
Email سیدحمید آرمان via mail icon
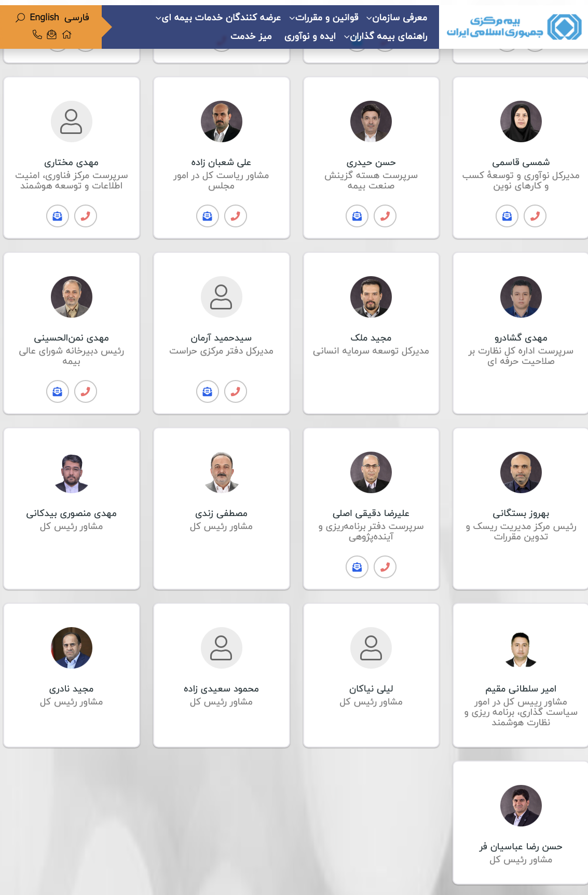coord(208,391)
